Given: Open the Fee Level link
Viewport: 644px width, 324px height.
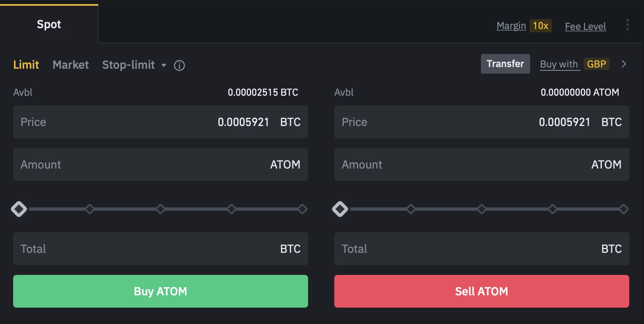Looking at the screenshot, I should pyautogui.click(x=585, y=27).
